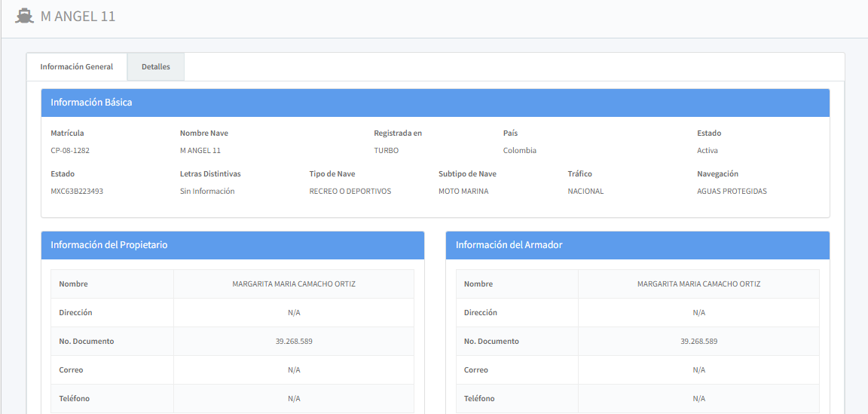Viewport: 868px width, 414px height.
Task: Click the country value Colombia
Action: coord(519,150)
